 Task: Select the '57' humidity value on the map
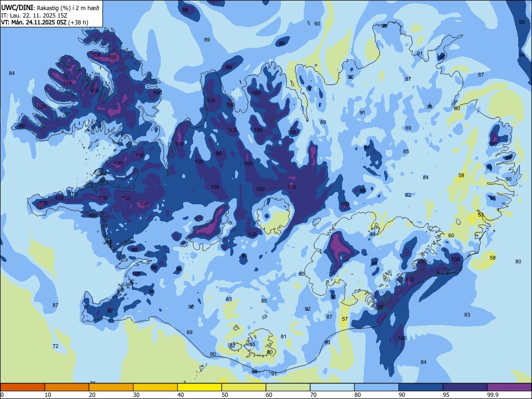[345, 319]
